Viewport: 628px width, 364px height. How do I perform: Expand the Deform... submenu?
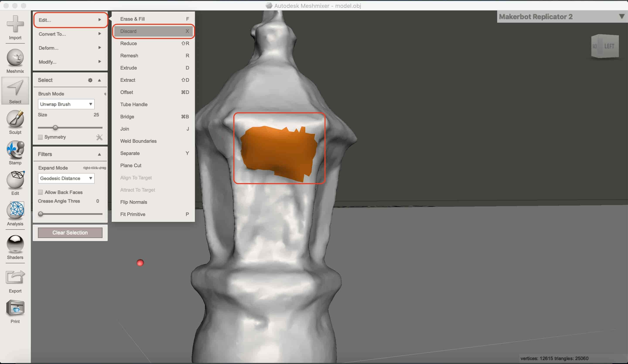(70, 48)
